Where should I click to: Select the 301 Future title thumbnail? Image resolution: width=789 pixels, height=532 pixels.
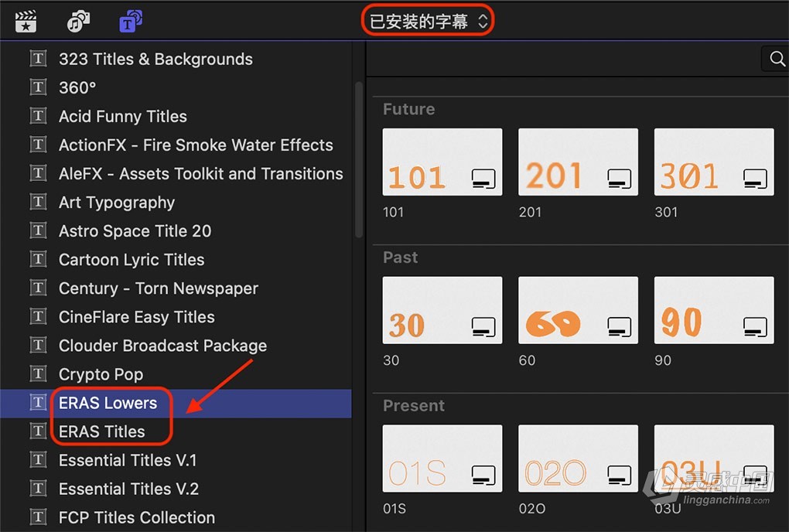714,162
